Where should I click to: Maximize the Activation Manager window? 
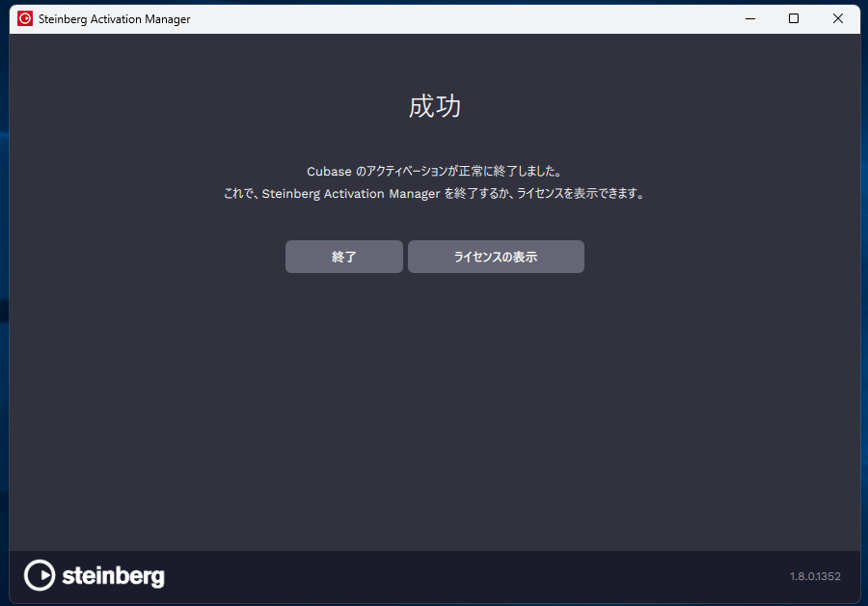pos(794,18)
